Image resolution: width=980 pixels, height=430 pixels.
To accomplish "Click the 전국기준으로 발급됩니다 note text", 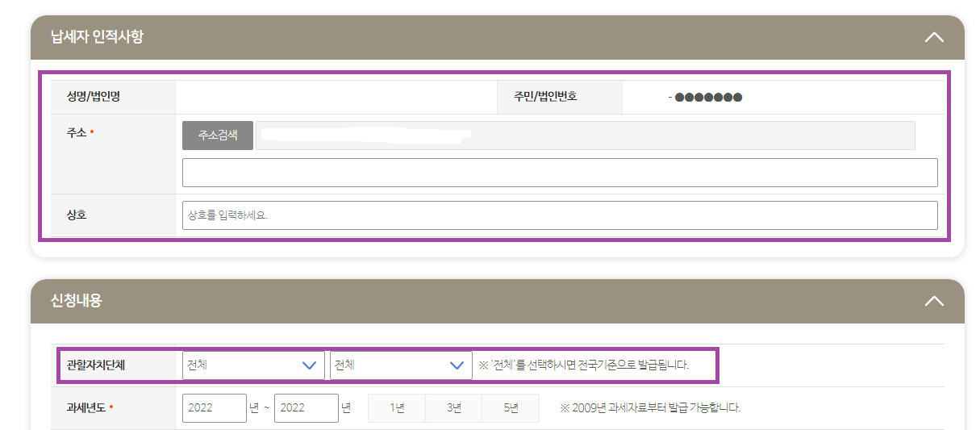I will point(584,365).
